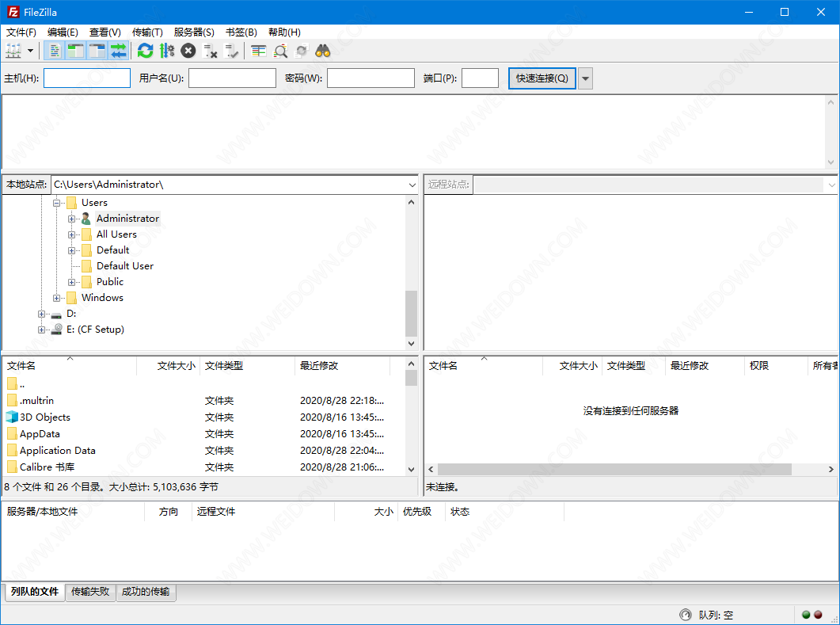Toggle transfer queue display
This screenshot has height=625, width=840.
point(119,51)
